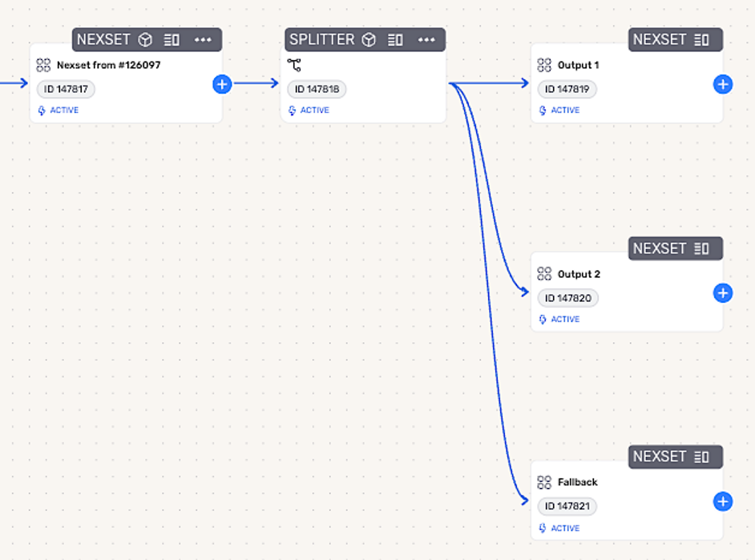Add a downstream node from Output 1's plus button

pos(722,84)
